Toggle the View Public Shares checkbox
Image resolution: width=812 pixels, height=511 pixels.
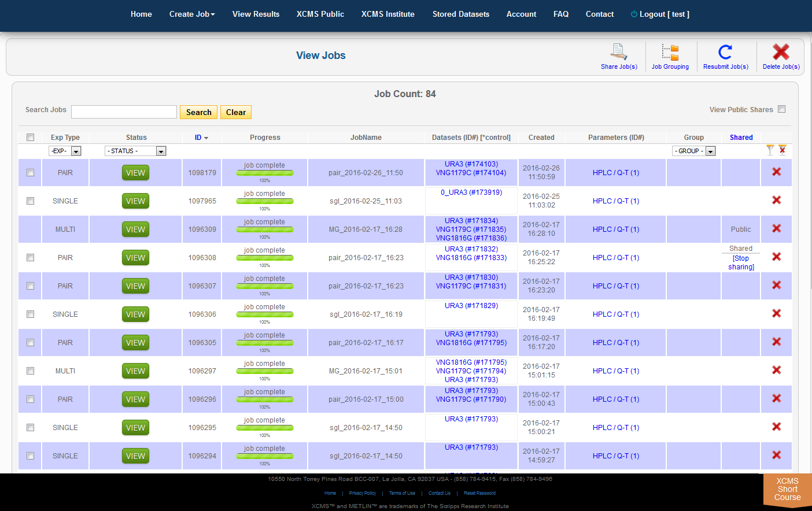[x=782, y=109]
